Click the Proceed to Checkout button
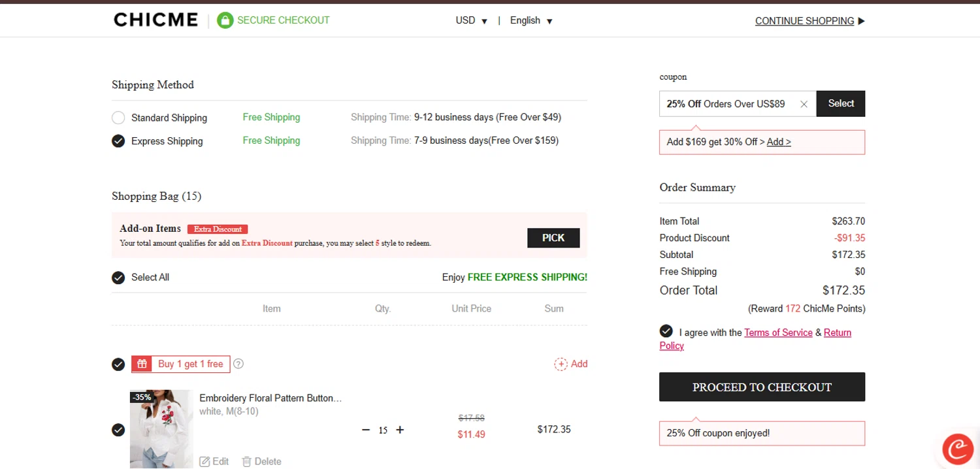Screen dimensions: 980x469 click(x=762, y=387)
